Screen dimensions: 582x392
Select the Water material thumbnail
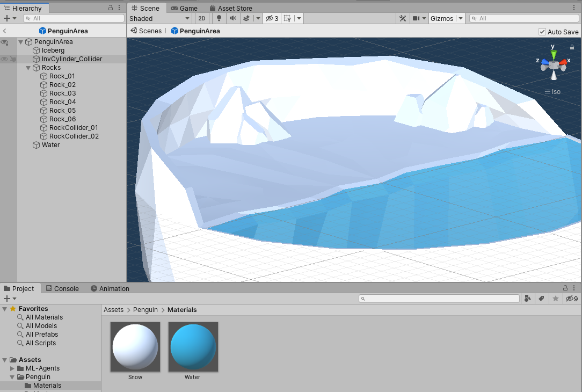[x=193, y=347]
